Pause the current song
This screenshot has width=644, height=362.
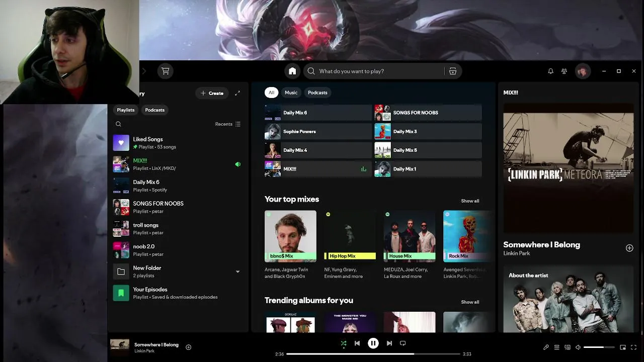[373, 343]
